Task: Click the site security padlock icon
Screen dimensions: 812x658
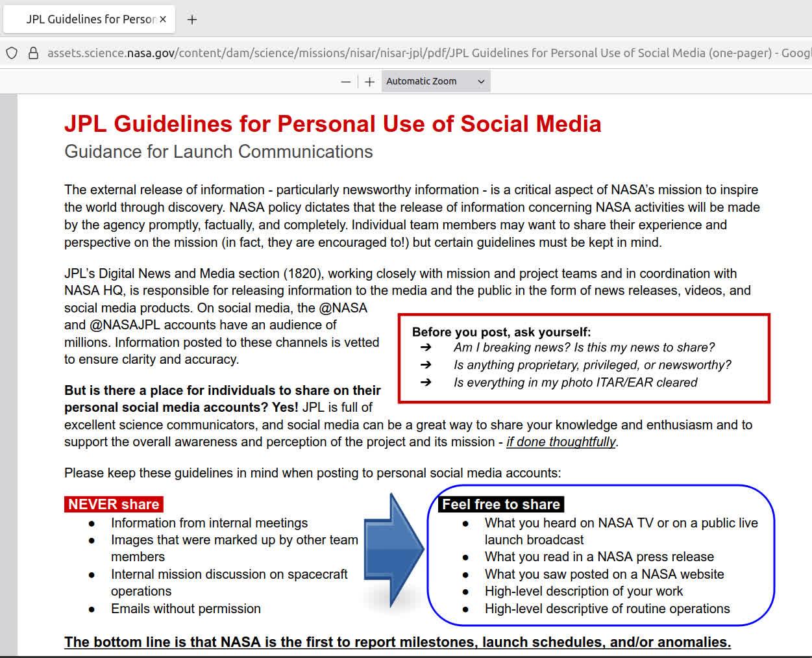Action: pos(33,53)
